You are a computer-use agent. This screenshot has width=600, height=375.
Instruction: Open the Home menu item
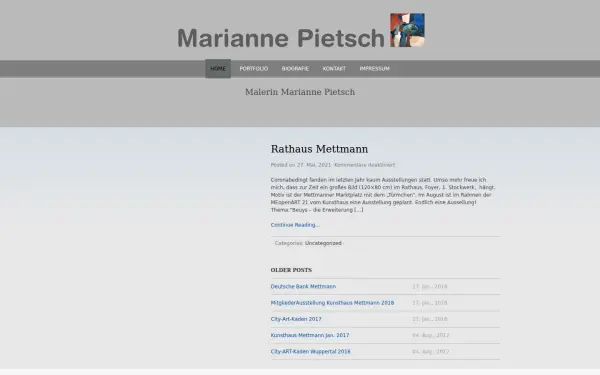[218, 69]
